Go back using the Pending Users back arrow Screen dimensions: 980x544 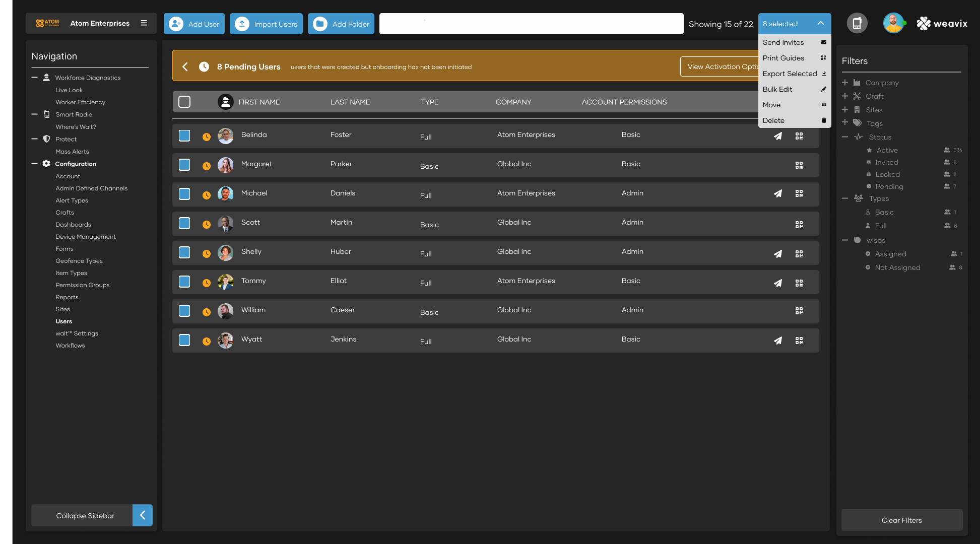click(x=185, y=66)
